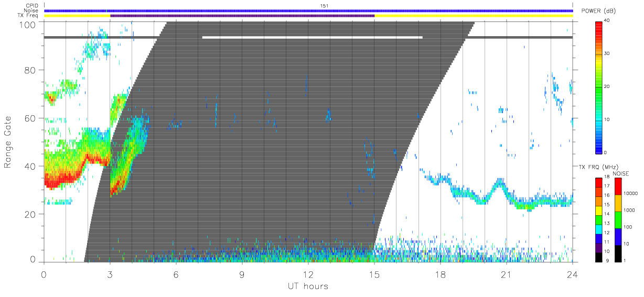Click the red swatch in NOISE legend
Image resolution: width=644 pixels, height=297 pixels.
618,186
